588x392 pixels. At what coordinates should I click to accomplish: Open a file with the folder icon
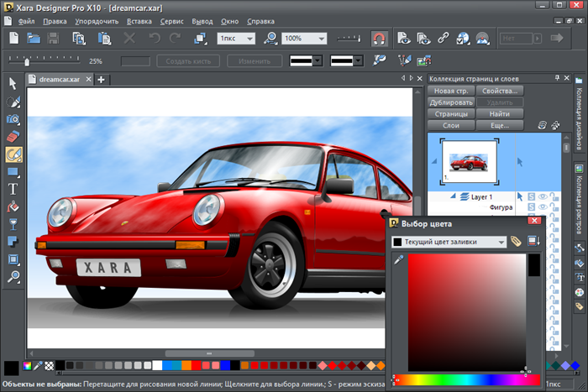tap(34, 38)
